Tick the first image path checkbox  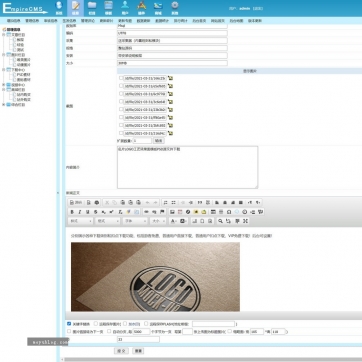pos(121,78)
